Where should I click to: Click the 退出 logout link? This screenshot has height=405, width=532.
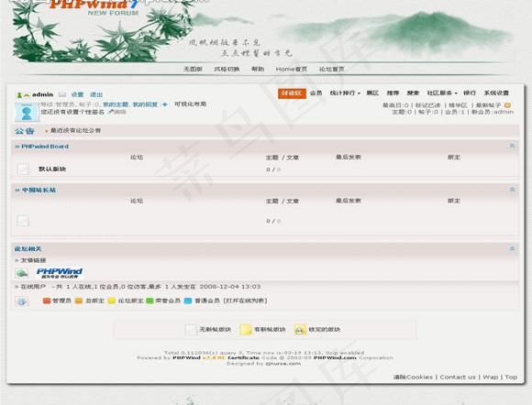click(x=96, y=94)
